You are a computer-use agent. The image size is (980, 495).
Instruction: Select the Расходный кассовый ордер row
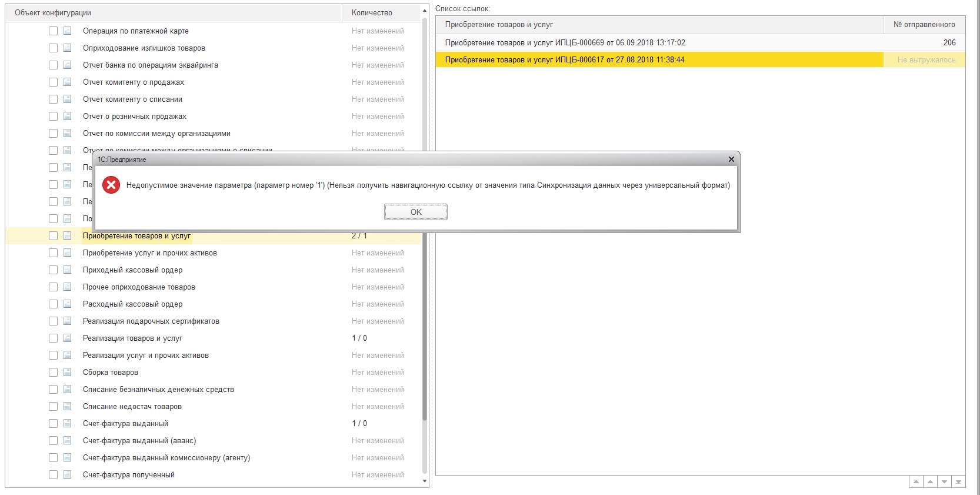[213, 304]
